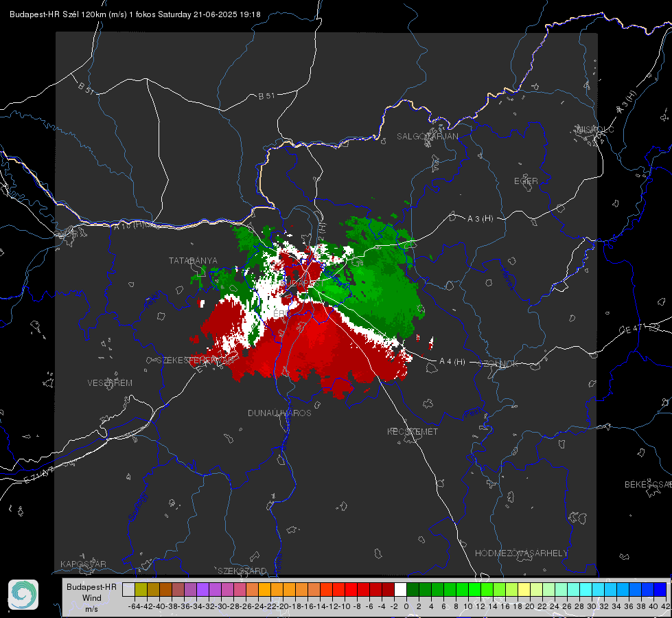Click the EGER city label
This screenshot has height=618, width=672.
526,181
